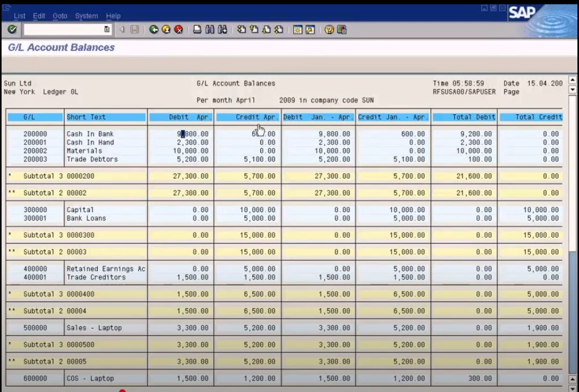Click the scroll down arrow below the up arrow
The image size is (579, 392).
[x=573, y=89]
